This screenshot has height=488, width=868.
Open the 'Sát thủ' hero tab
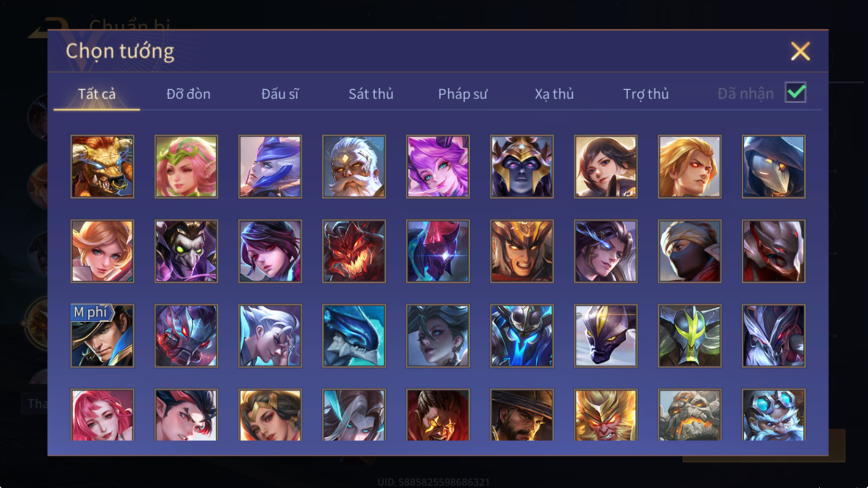click(371, 94)
